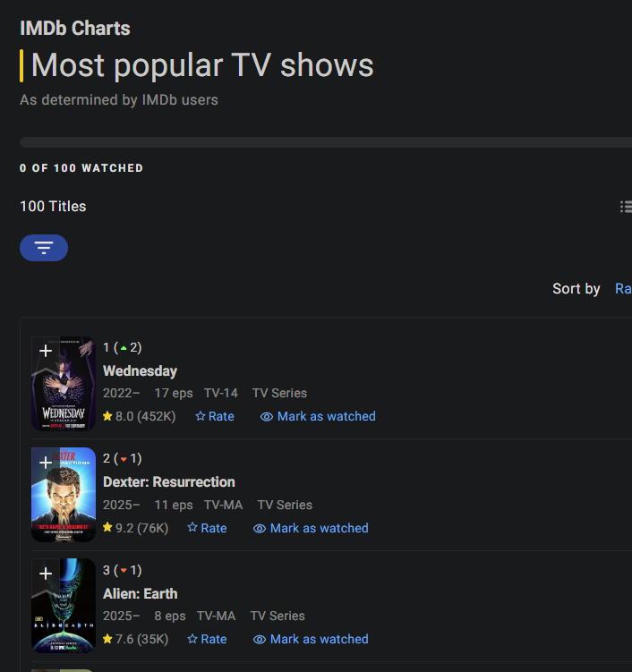Image resolution: width=632 pixels, height=672 pixels.
Task: Click the Dexter: Resurrection poster image
Action: pos(64,495)
